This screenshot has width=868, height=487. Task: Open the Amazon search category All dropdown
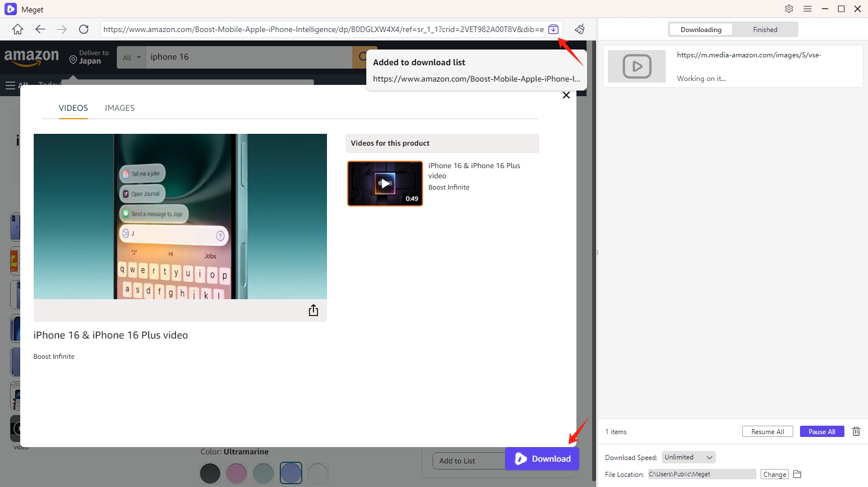pos(131,57)
